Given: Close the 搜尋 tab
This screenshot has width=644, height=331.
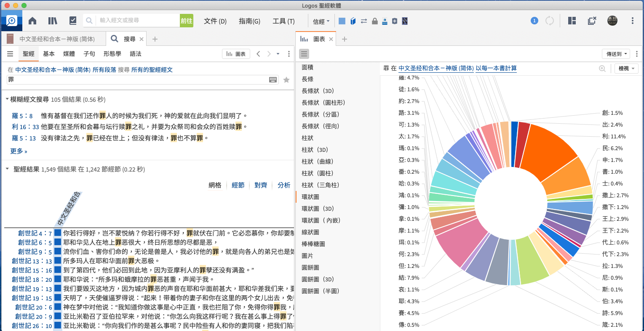Looking at the screenshot, I should click(142, 39).
